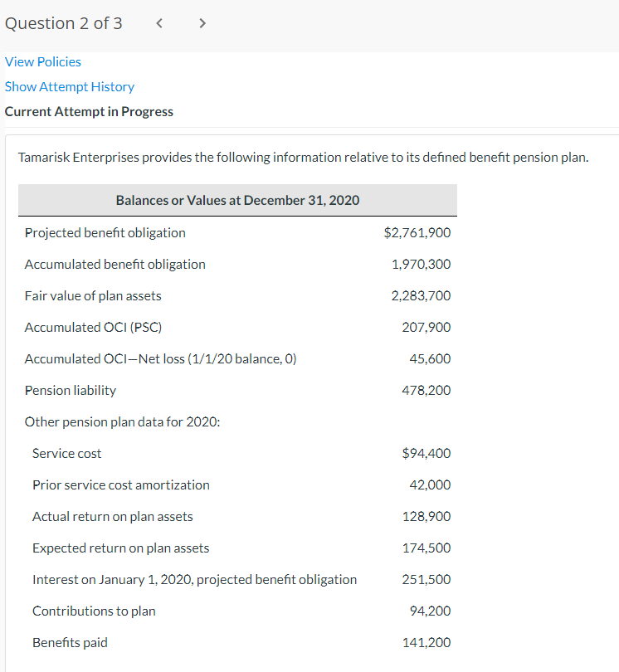Click the Pension liability value 478,200
The height and width of the screenshot is (672, 619).
(x=426, y=390)
